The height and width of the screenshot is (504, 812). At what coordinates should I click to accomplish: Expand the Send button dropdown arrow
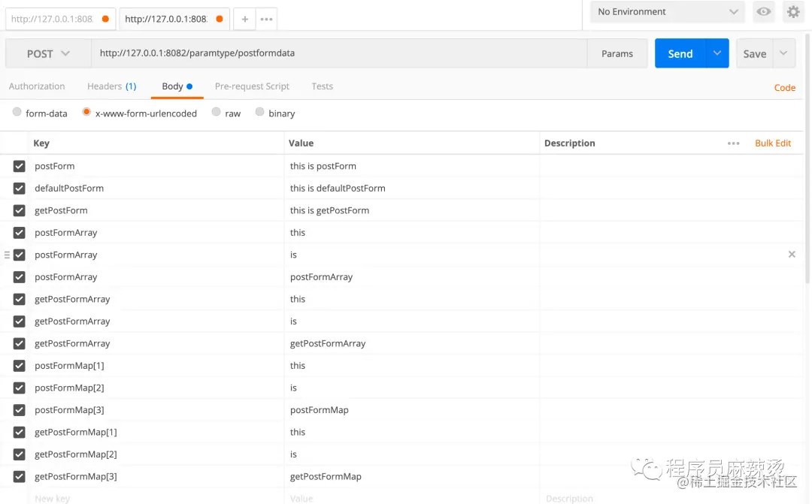click(x=717, y=53)
